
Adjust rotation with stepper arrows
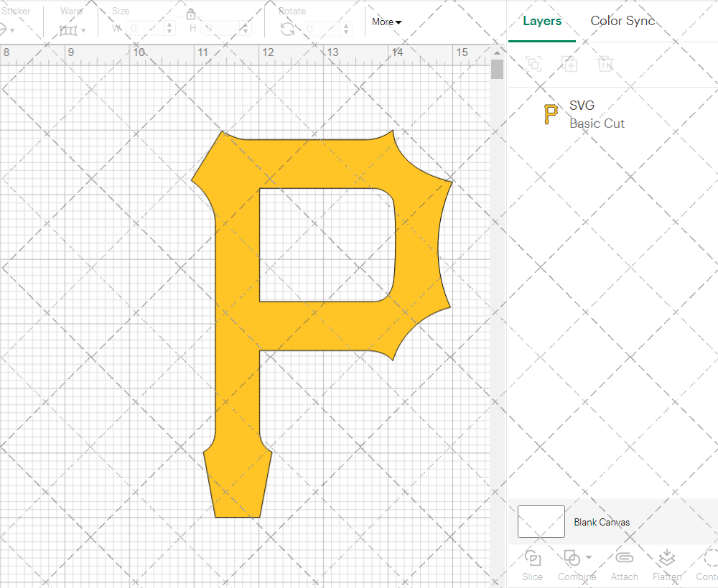pyautogui.click(x=347, y=29)
